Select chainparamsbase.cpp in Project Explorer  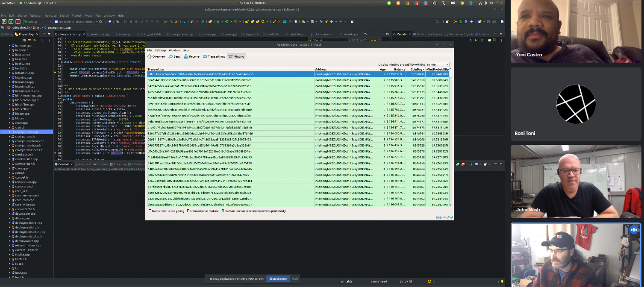coord(29,141)
